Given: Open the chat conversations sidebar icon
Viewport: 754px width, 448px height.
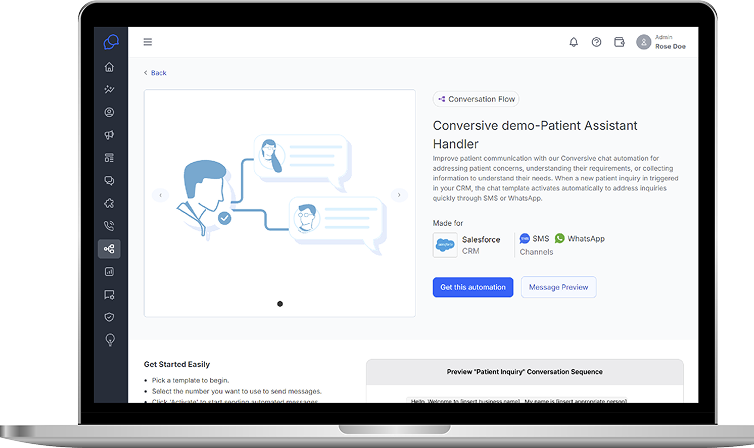Looking at the screenshot, I should (x=109, y=181).
